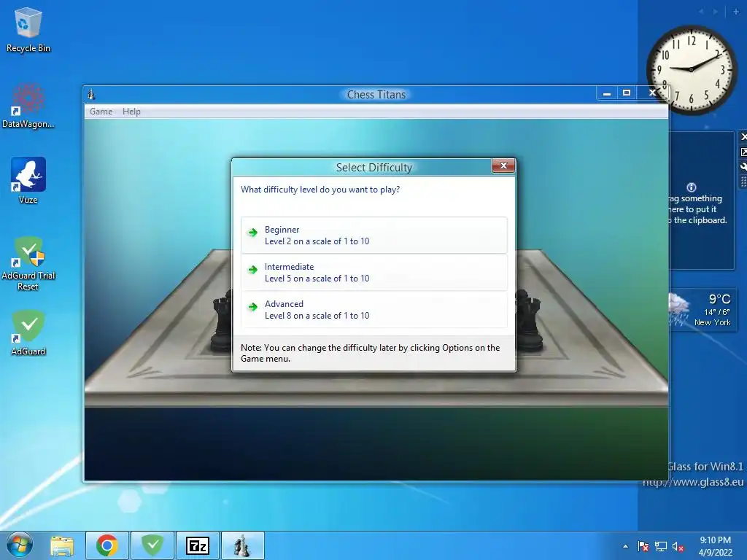Maximize the Chess Titans window

[x=627, y=93]
